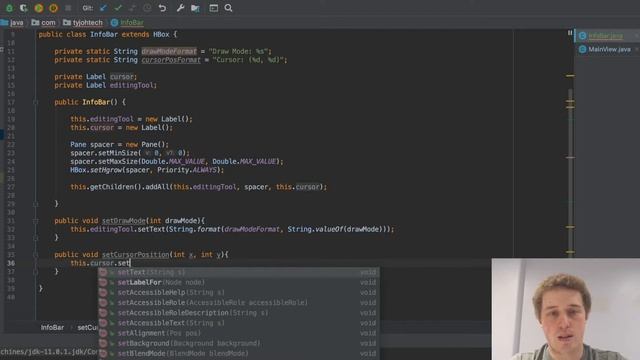Choose setText(String s) completion
The image size is (640, 360).
[x=239, y=272]
